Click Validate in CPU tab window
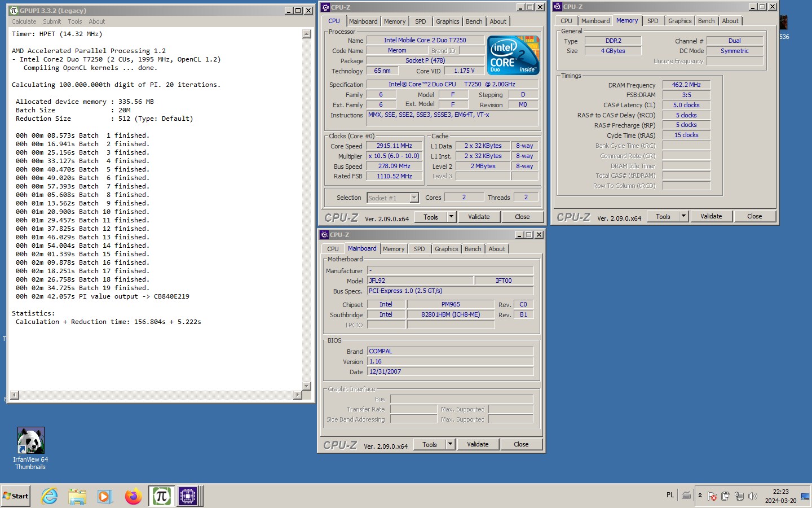The height and width of the screenshot is (508, 812). click(479, 217)
